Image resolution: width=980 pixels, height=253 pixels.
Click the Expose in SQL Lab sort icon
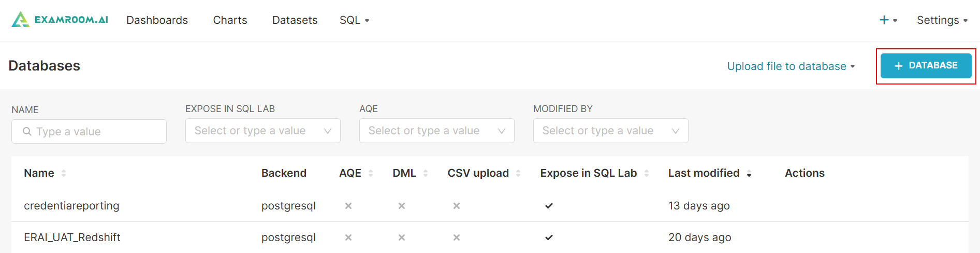pos(647,173)
